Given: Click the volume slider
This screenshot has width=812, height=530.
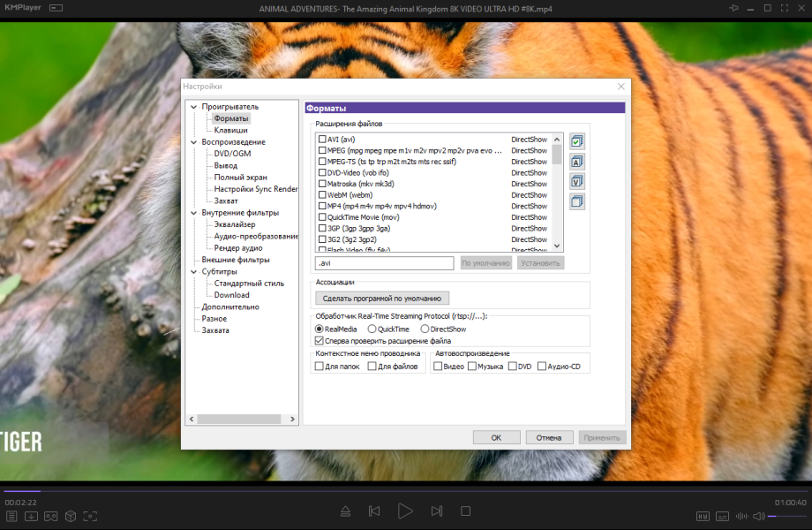Looking at the screenshot, I should (x=786, y=516).
